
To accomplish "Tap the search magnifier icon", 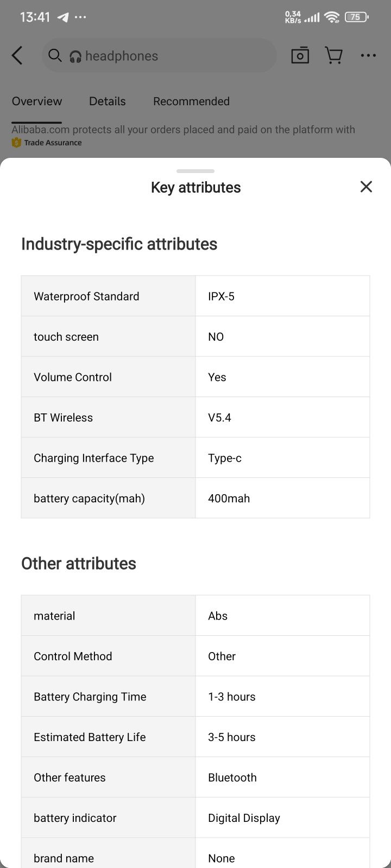I will [x=55, y=55].
